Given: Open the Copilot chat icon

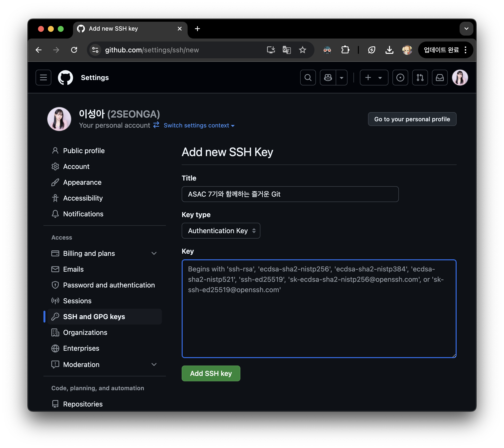Looking at the screenshot, I should coord(328,78).
